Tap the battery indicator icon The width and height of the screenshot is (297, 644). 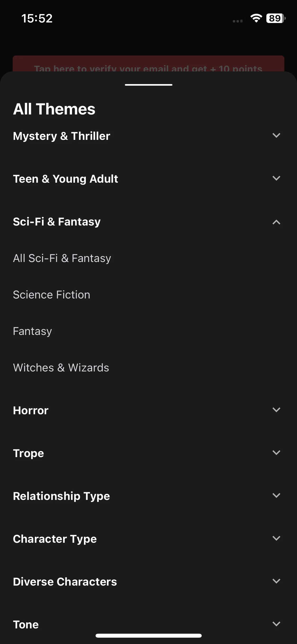[x=276, y=18]
